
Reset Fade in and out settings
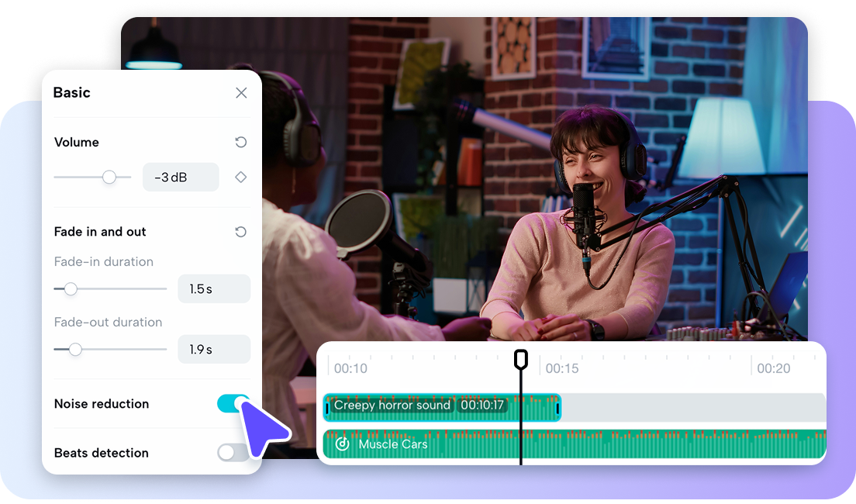pyautogui.click(x=240, y=232)
